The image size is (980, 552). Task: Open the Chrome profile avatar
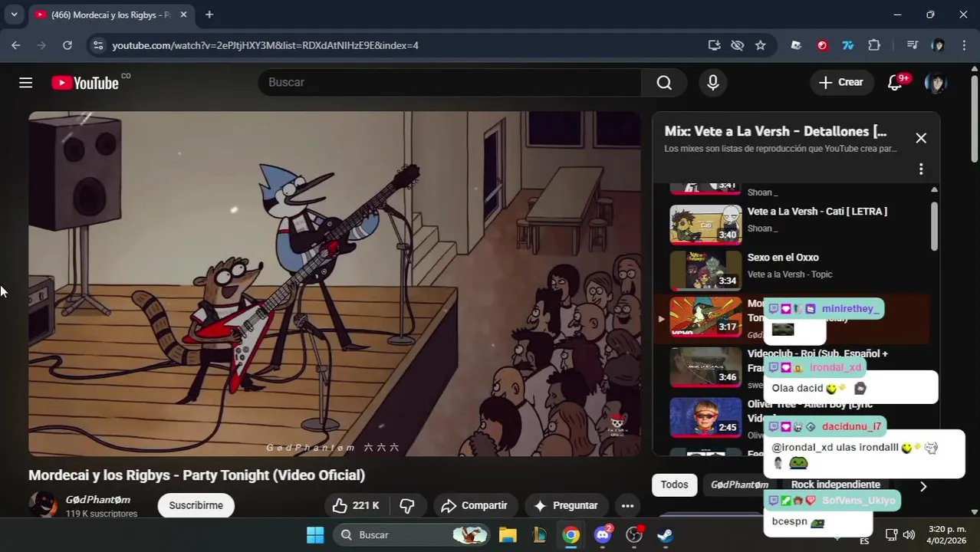click(938, 45)
